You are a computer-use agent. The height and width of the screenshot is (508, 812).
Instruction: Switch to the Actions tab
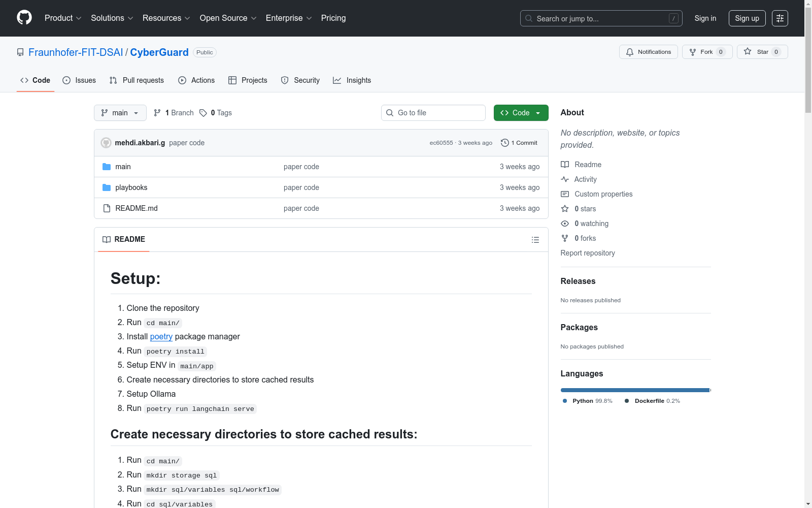(x=196, y=80)
